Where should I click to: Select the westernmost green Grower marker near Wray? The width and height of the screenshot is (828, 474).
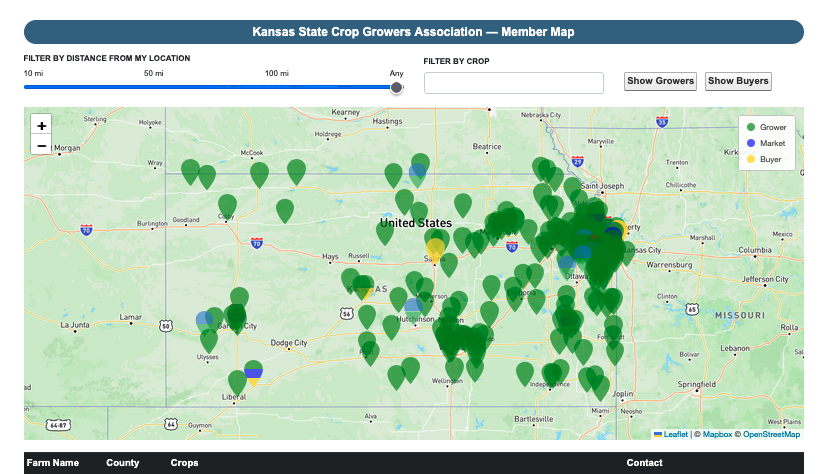tap(190, 172)
